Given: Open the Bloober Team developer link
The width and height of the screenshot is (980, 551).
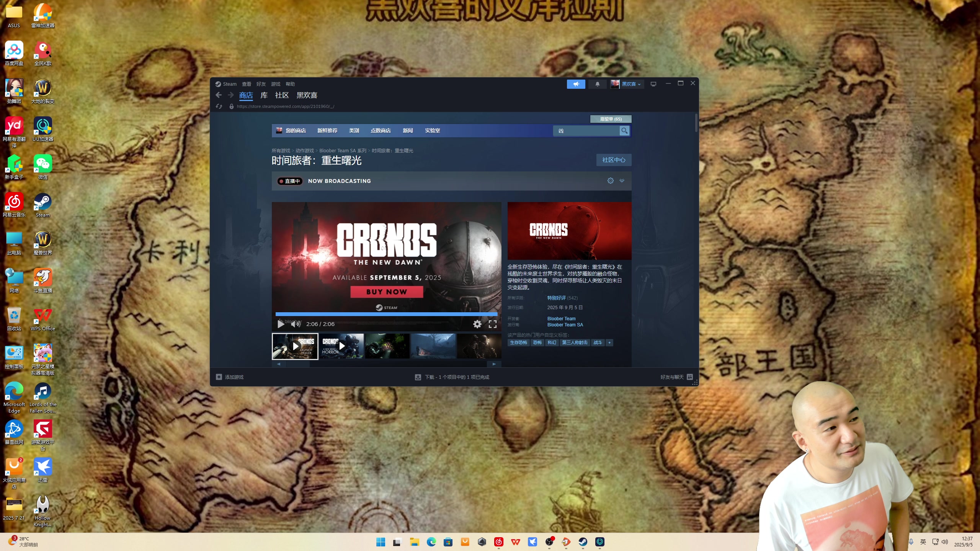Looking at the screenshot, I should pos(561,318).
